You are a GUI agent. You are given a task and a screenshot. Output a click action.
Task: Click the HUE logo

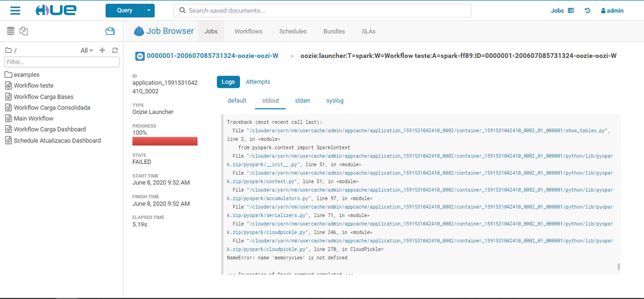[55, 11]
